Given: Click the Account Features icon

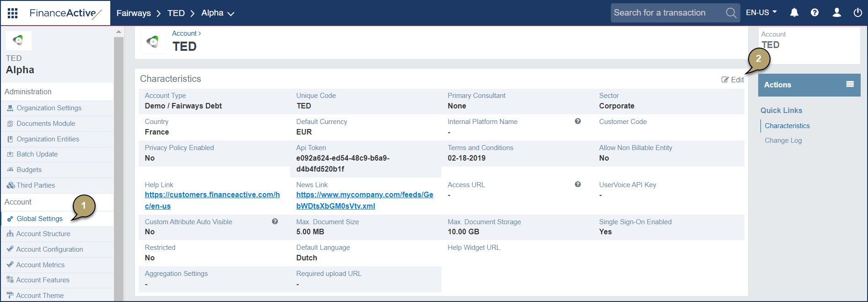Looking at the screenshot, I should 10,280.
